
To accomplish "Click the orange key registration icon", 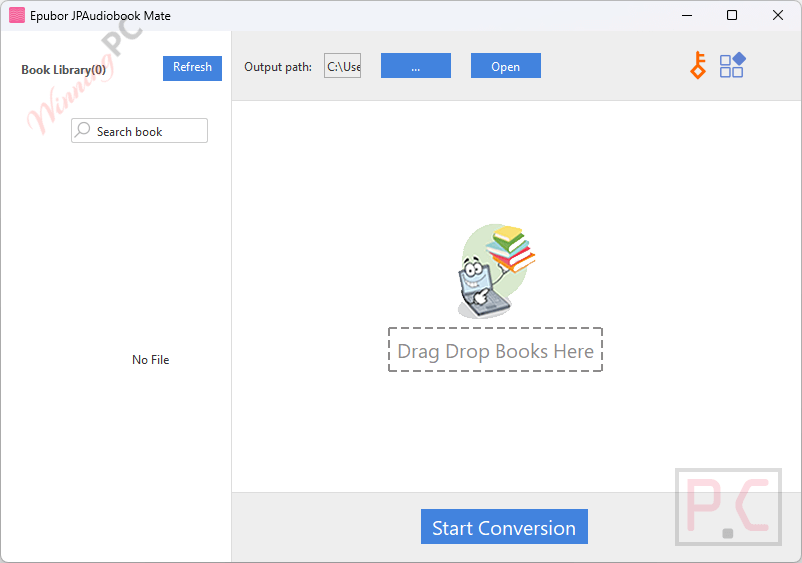I will (698, 65).
